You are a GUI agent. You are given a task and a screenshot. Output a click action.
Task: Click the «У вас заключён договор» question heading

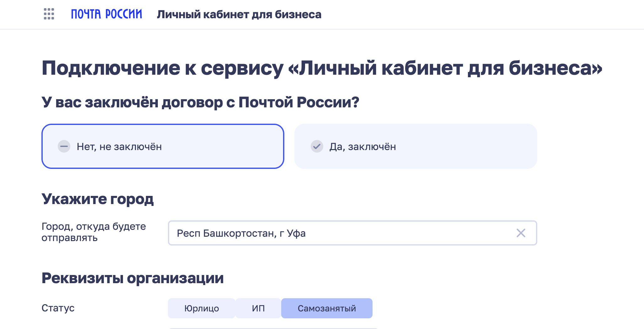pos(200,102)
